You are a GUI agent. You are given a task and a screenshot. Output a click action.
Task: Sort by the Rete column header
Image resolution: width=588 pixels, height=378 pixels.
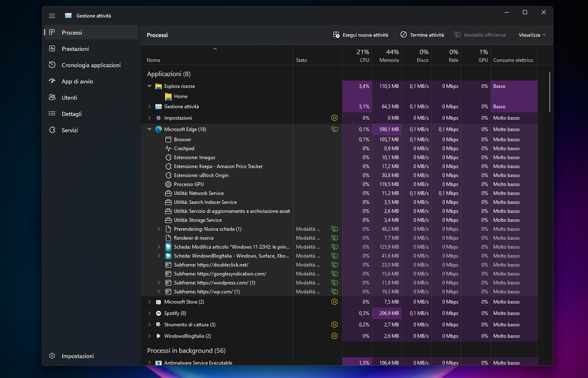(x=446, y=55)
